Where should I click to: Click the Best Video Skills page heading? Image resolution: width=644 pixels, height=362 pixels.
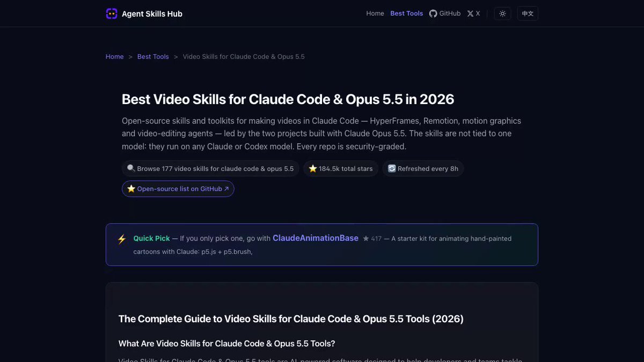tap(288, 99)
